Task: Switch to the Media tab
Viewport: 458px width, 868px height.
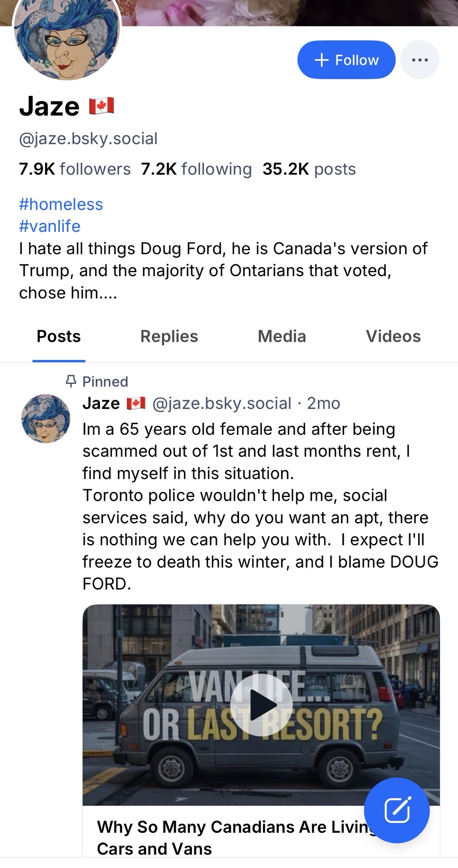Action: coord(282,337)
